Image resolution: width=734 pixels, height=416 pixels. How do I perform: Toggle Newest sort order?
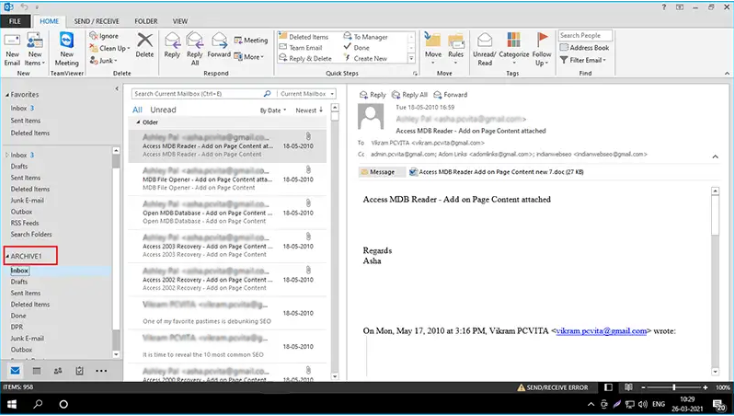click(309, 110)
